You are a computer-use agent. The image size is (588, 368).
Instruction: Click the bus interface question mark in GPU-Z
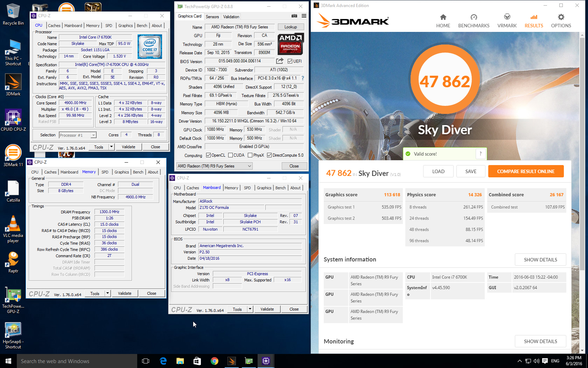303,78
